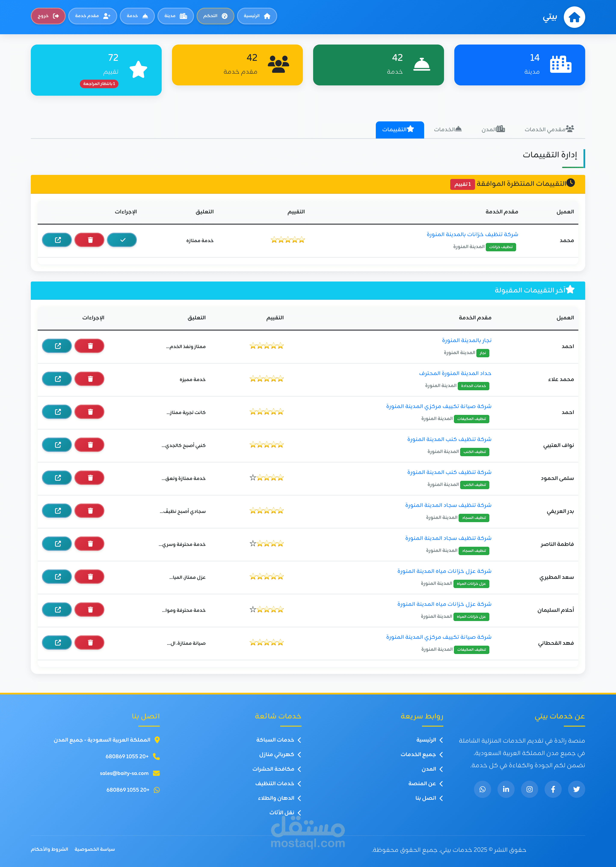Image resolution: width=616 pixels, height=867 pixels.
Task: Click the مقدم خدمة add button in navbar
Action: [x=93, y=16]
